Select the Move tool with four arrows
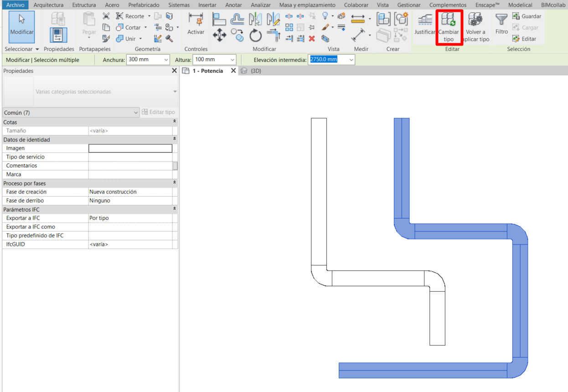This screenshot has height=392, width=568. [x=219, y=35]
